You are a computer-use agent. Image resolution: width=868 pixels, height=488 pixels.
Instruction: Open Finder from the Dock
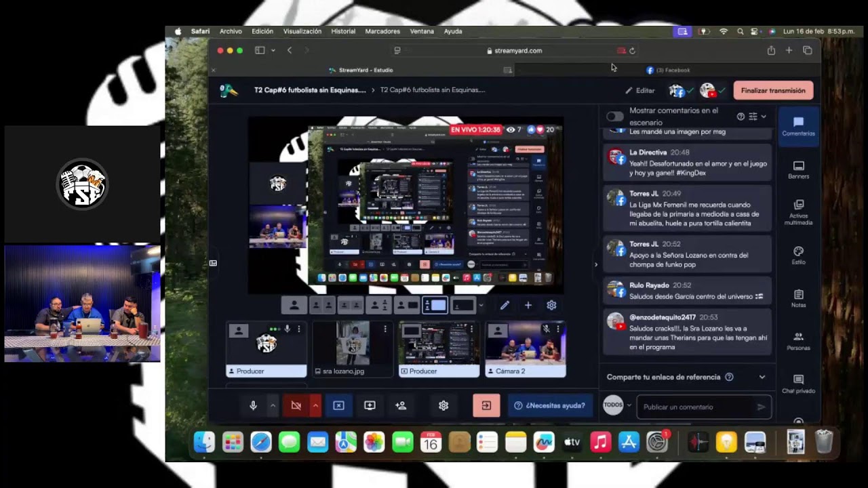pos(204,443)
